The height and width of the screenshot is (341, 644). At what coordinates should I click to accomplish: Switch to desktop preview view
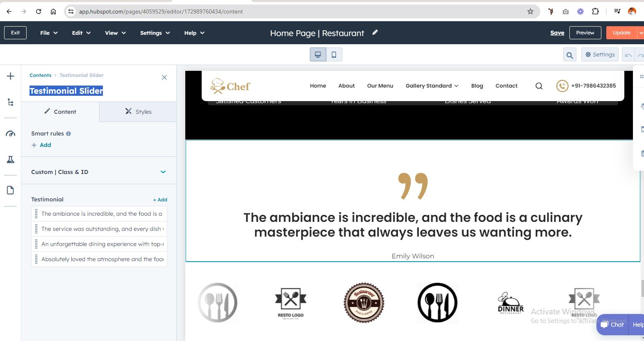tap(318, 54)
